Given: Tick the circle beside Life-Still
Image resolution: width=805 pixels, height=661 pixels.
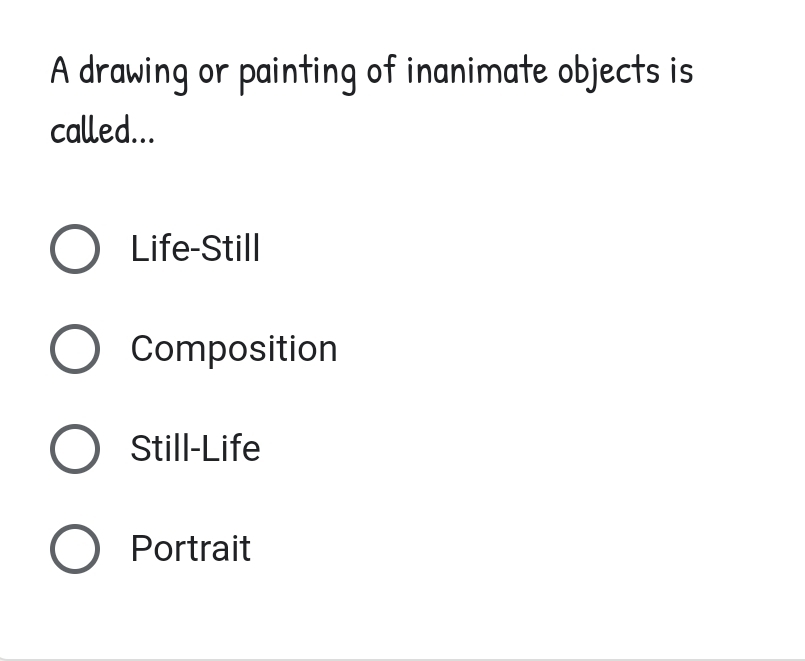Looking at the screenshot, I should (x=75, y=249).
